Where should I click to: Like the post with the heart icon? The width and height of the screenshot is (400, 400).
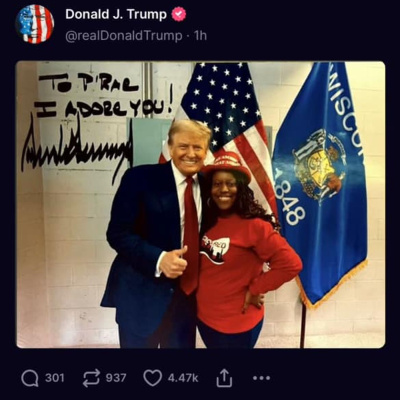[152, 378]
